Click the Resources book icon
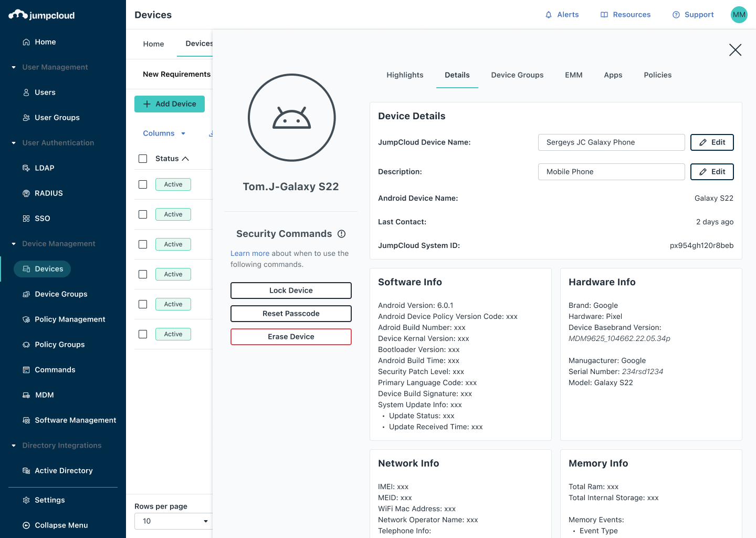The image size is (756, 538). [604, 15]
